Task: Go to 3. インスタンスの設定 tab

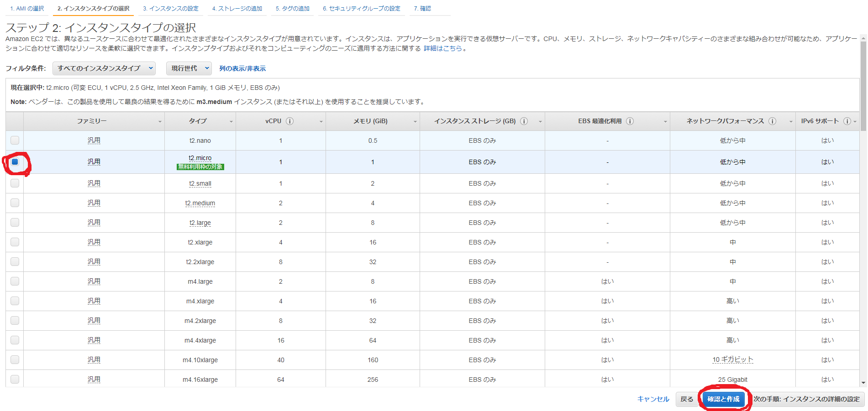Action: click(x=170, y=9)
